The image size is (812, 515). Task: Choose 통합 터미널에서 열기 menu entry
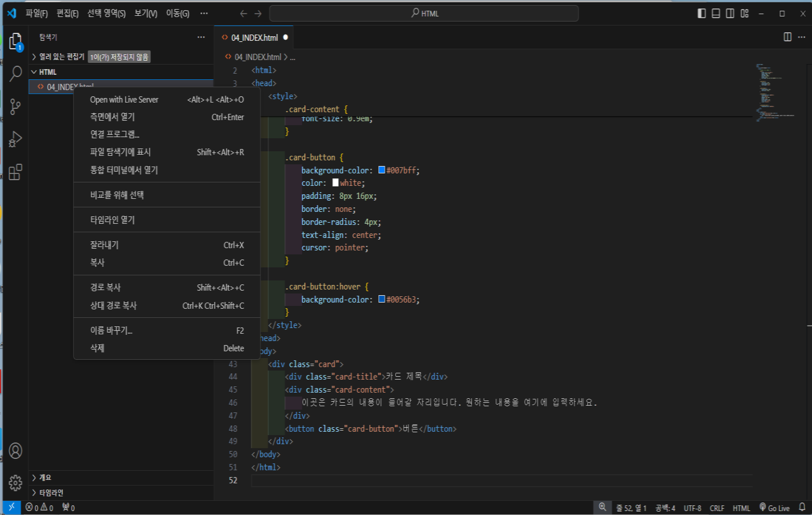point(167,170)
